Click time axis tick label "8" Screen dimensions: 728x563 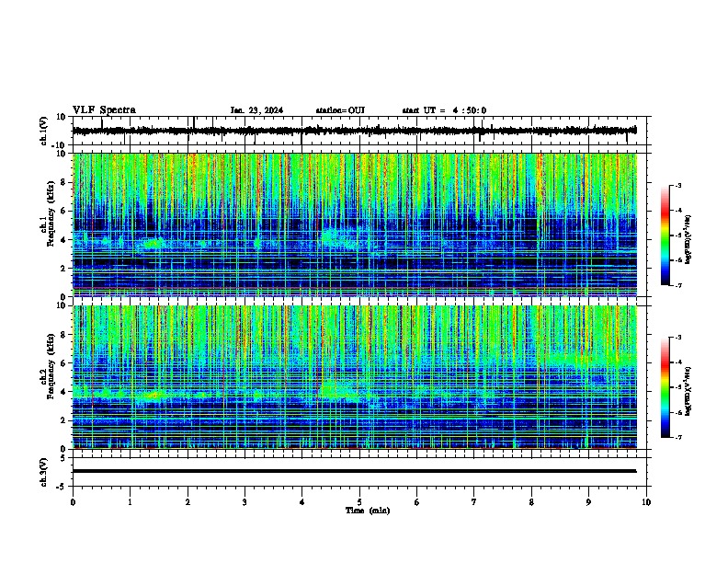[531, 502]
